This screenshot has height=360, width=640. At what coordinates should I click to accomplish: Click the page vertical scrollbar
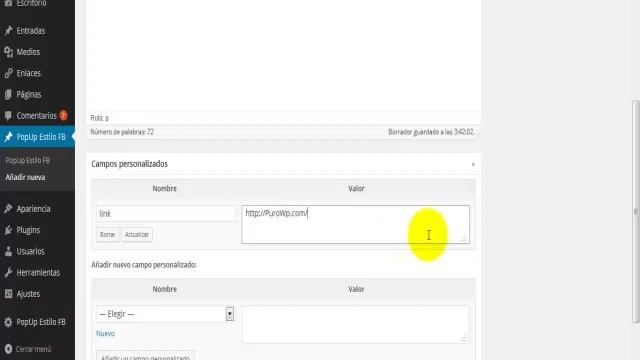coord(636,211)
